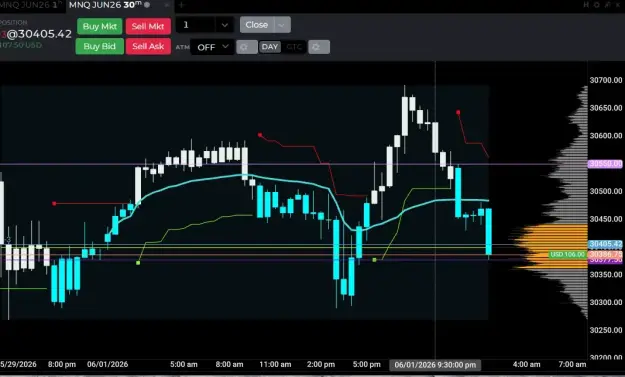Click the 7:00 am time axis label
This screenshot has width=625, height=377.
tap(572, 364)
